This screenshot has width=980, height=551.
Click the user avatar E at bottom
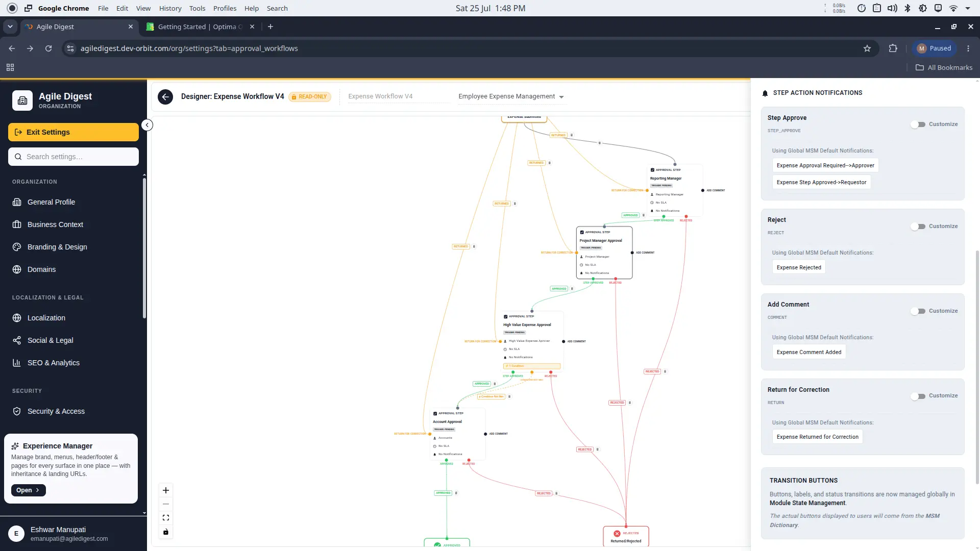point(16,534)
